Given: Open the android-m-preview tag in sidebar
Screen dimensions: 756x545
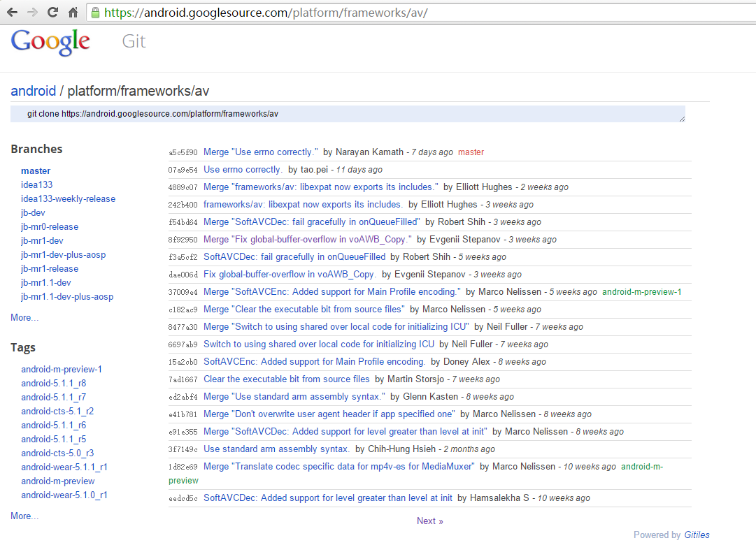Looking at the screenshot, I should pos(58,481).
